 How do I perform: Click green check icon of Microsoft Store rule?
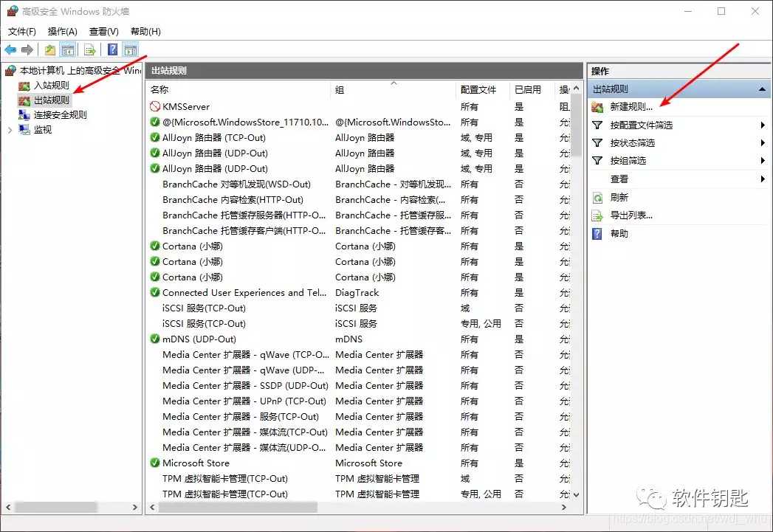(155, 463)
